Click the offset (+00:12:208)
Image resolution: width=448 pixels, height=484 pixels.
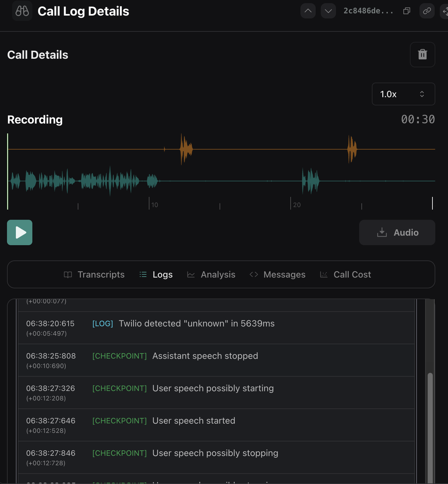point(46,398)
